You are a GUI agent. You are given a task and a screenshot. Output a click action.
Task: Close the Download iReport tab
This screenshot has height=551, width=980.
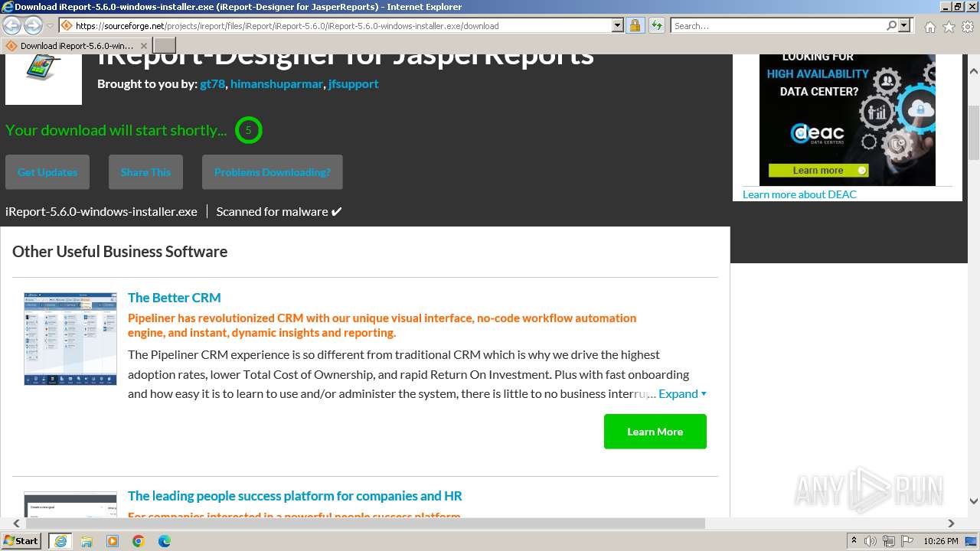coord(143,46)
